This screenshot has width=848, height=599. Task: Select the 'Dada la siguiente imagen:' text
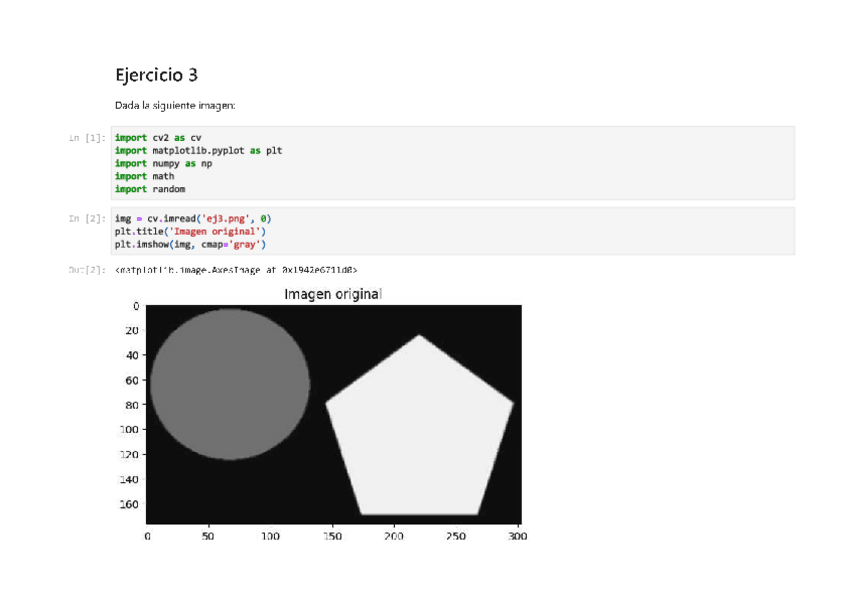(x=175, y=105)
